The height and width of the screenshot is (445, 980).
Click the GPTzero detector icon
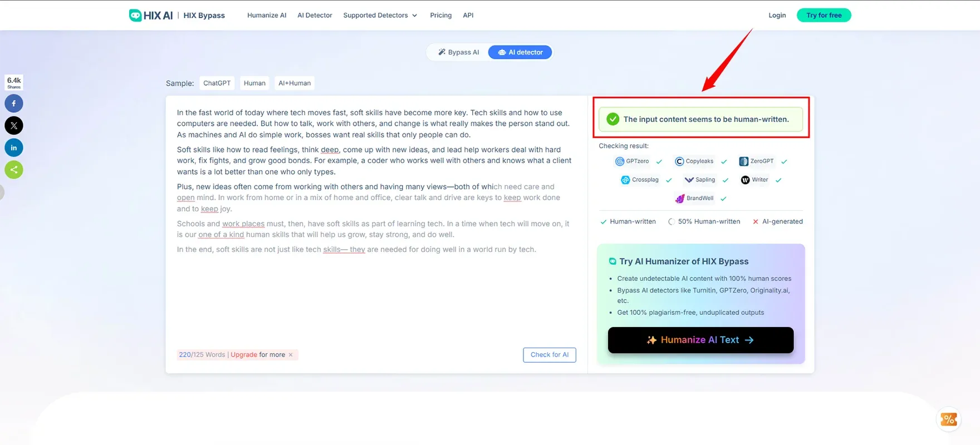point(620,161)
